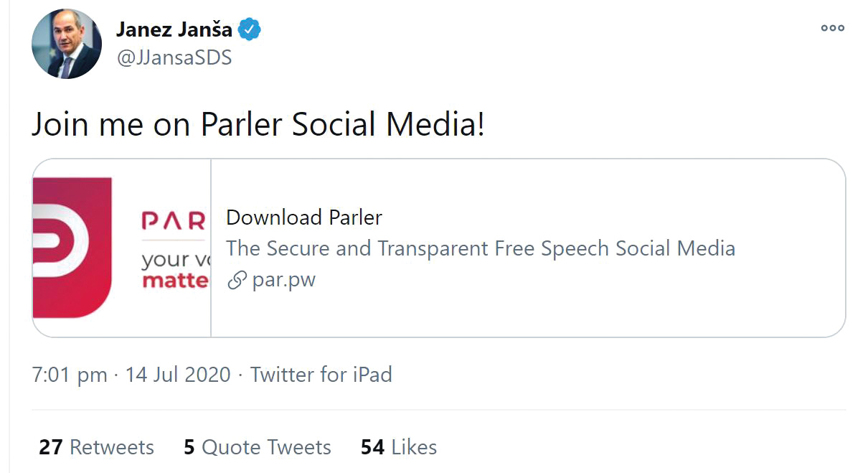The height and width of the screenshot is (473, 868).
Task: Open Janez Janša's profile avatar photo
Action: [67, 45]
